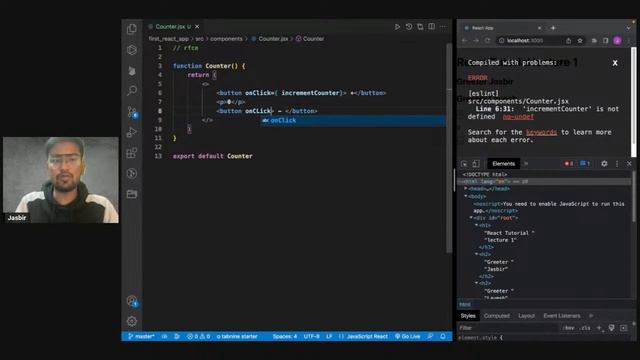Click the src breadcrumb segment
The image size is (640, 360).
click(x=199, y=39)
